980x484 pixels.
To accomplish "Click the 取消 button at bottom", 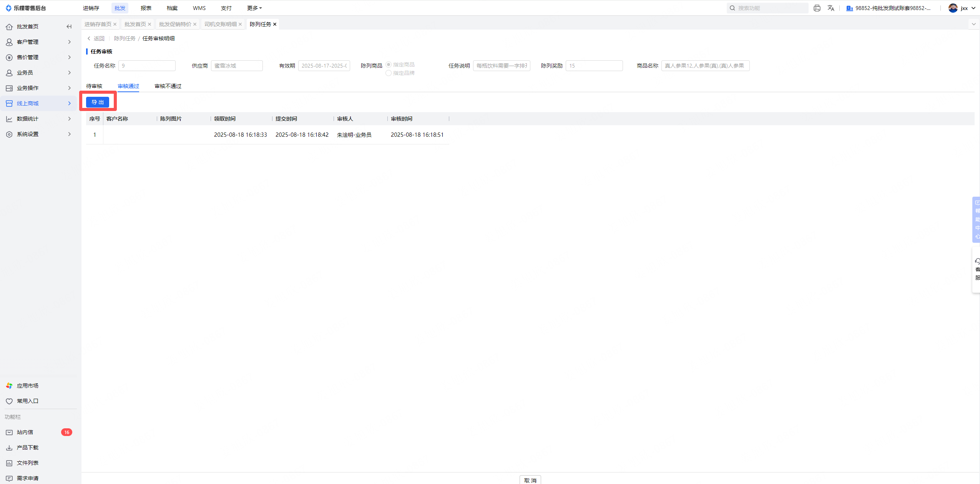I will tap(530, 480).
